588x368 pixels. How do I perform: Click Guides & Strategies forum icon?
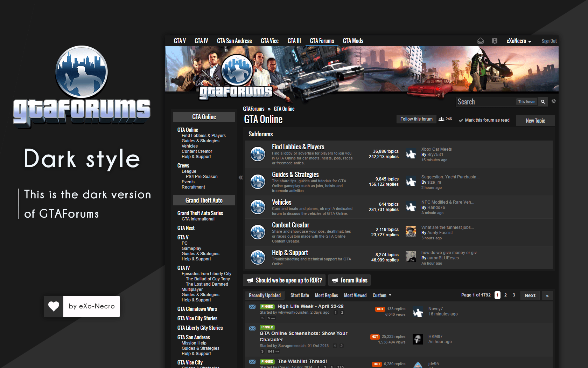[x=258, y=182]
